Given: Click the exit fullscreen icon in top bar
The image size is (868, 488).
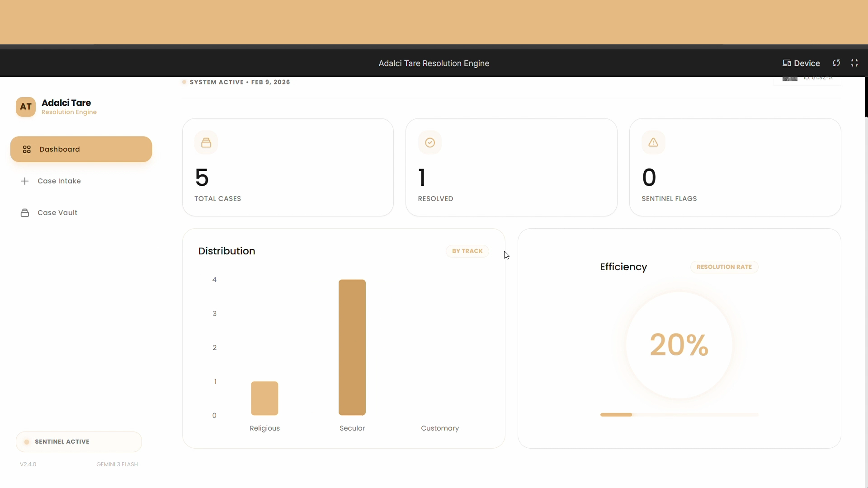Looking at the screenshot, I should (854, 63).
